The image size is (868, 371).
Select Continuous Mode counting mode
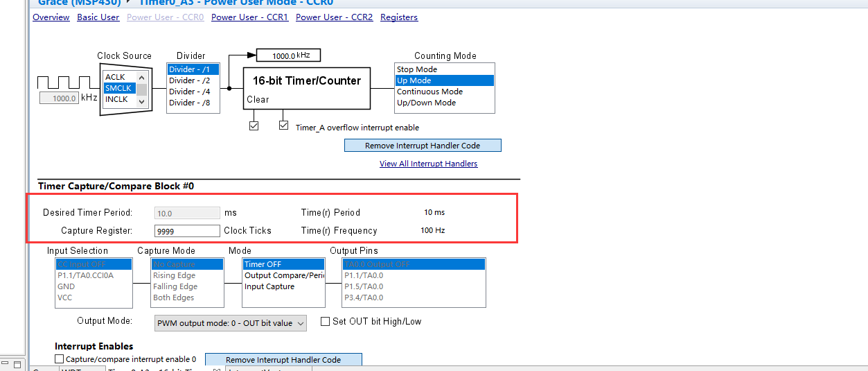pyautogui.click(x=444, y=92)
